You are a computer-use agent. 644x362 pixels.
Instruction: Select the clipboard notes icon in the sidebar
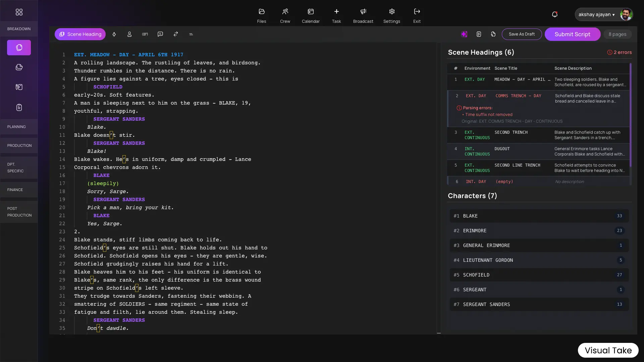click(x=19, y=107)
